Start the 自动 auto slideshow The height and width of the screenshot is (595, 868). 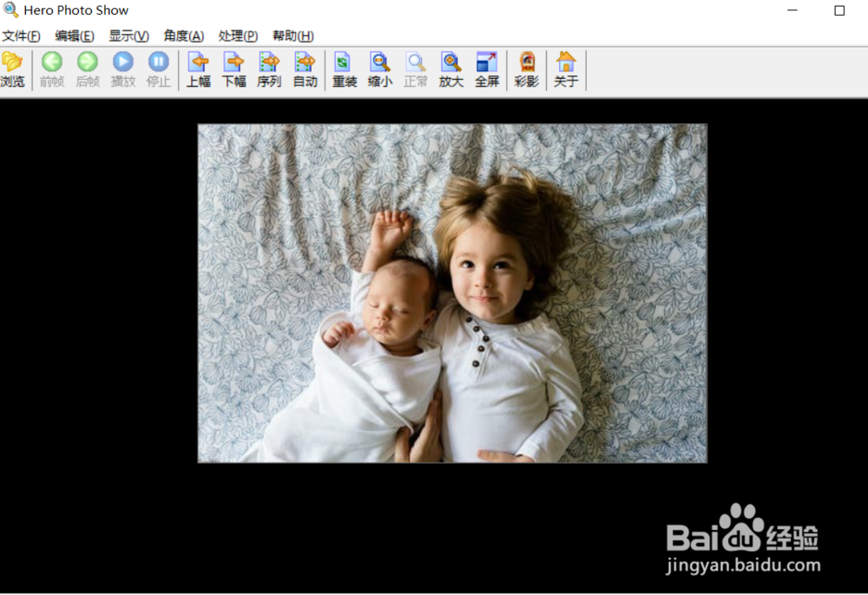pyautogui.click(x=305, y=69)
